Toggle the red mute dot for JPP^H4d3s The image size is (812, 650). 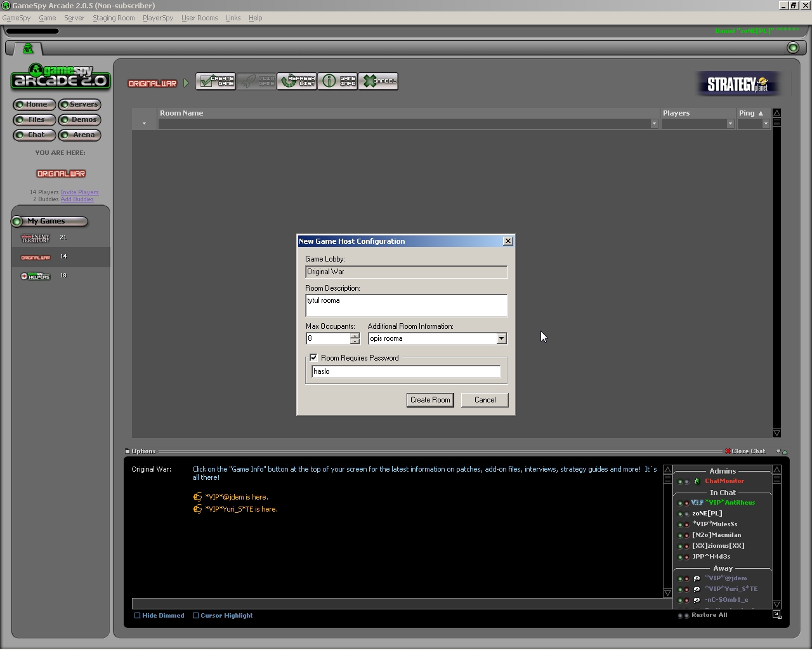click(686, 557)
